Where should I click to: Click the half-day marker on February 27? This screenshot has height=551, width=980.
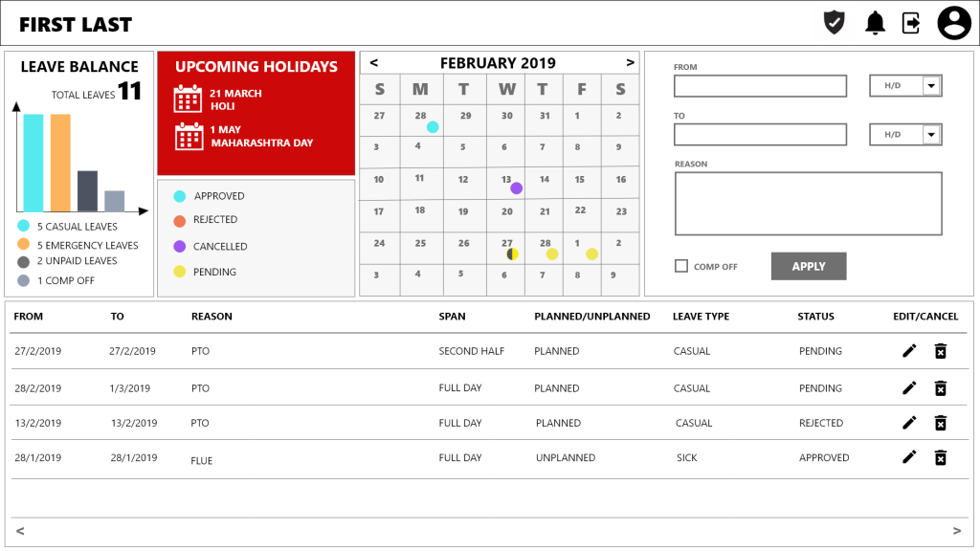513,253
